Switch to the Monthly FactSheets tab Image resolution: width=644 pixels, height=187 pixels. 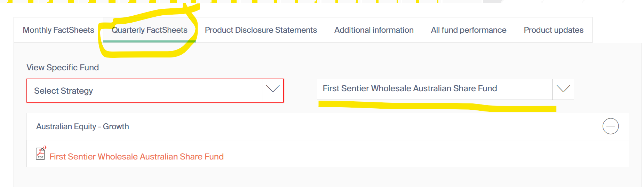58,30
